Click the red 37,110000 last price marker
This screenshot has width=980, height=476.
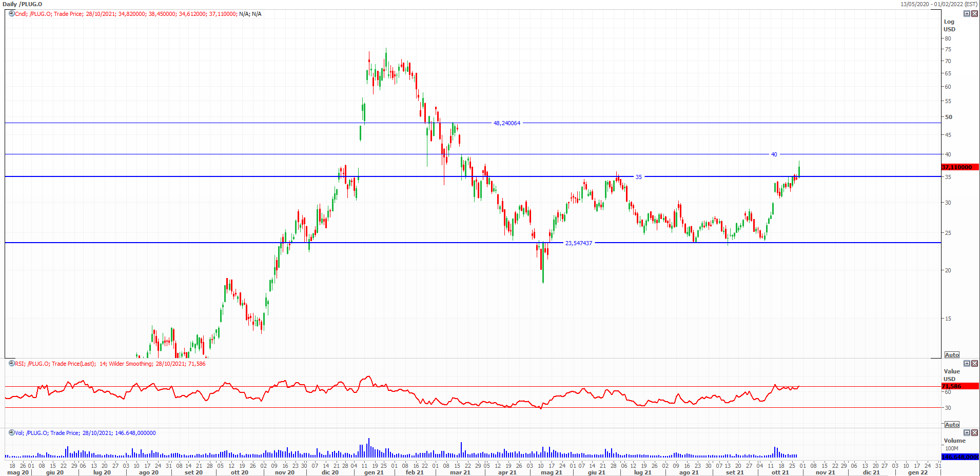click(x=959, y=167)
